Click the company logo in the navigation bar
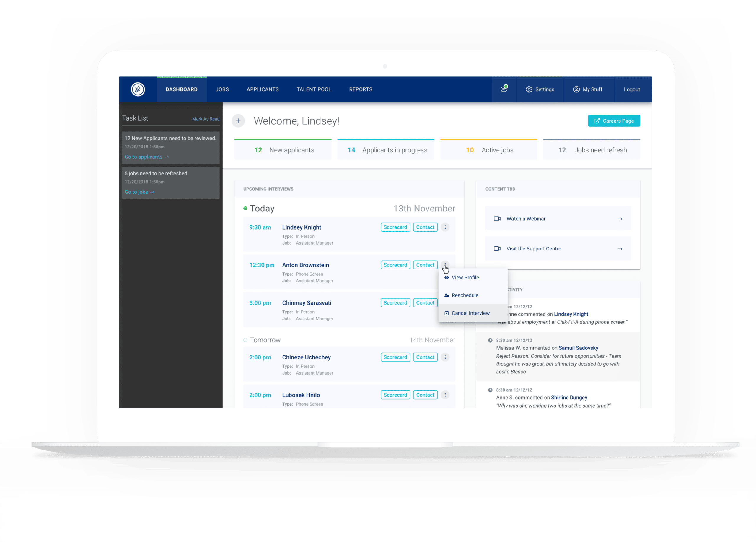The height and width of the screenshot is (542, 756). [137, 89]
